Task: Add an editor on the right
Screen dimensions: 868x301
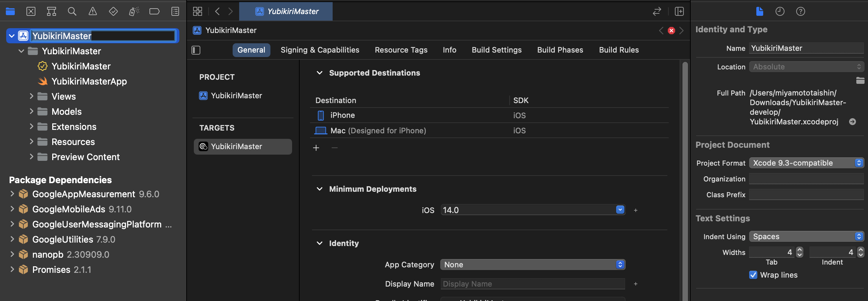Action: [679, 11]
